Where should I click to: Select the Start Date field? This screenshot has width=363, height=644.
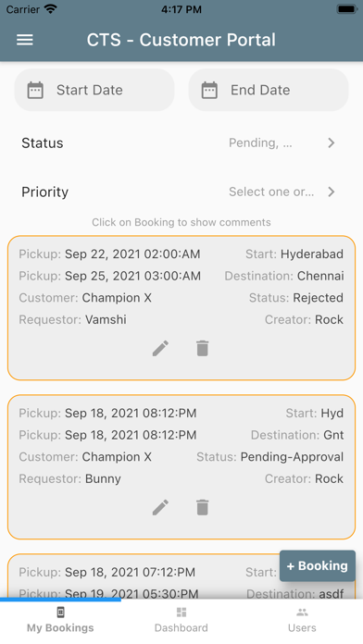point(94,90)
